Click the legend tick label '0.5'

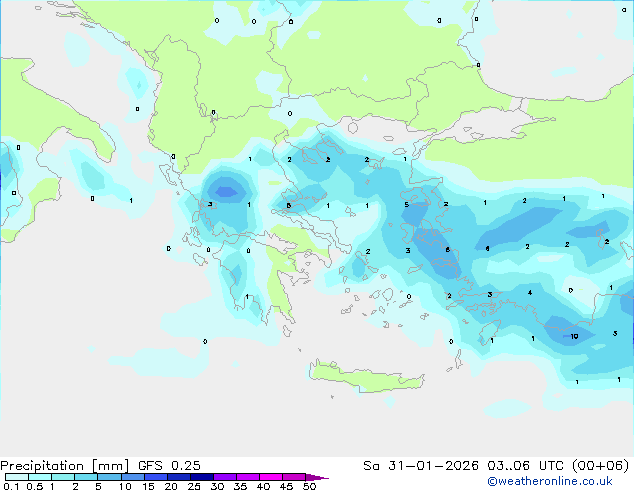point(35,486)
